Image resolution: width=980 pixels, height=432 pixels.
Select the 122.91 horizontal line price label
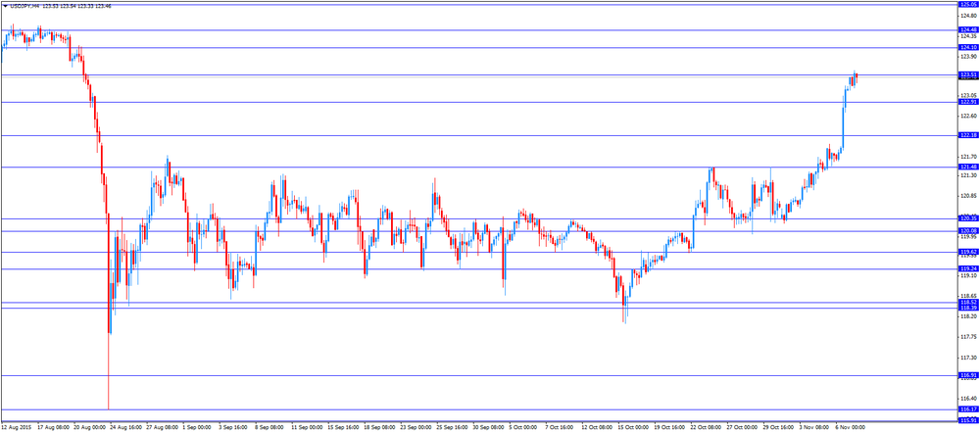click(x=968, y=102)
